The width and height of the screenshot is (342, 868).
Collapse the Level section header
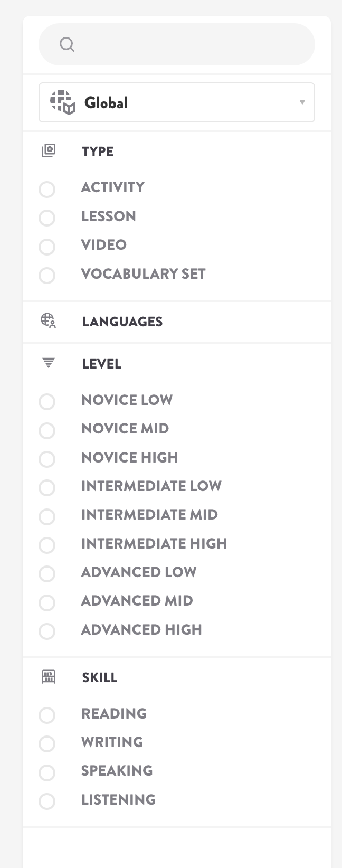102,364
